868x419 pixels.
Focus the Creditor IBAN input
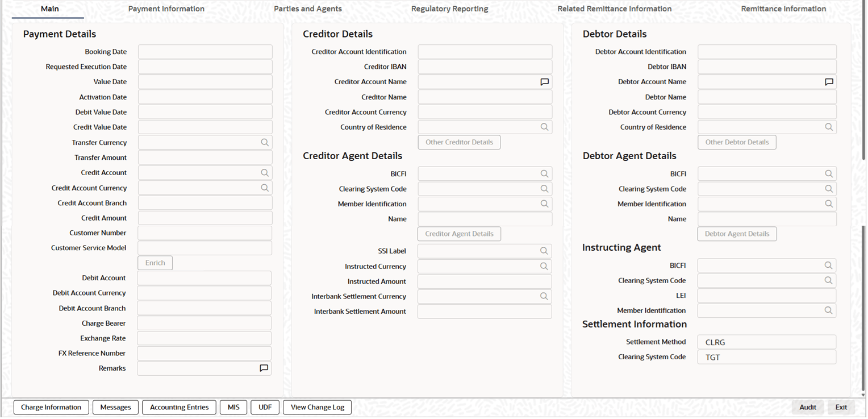[x=485, y=67]
